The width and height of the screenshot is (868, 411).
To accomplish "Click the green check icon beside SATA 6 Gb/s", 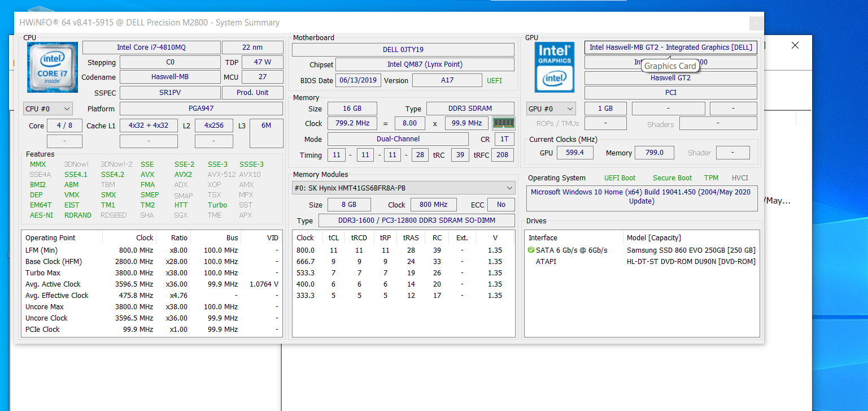I will click(531, 250).
